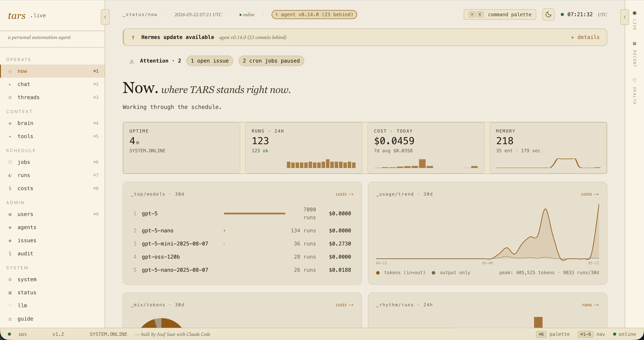Click the Hermes update up-arrow icon
644x340 pixels.
[x=133, y=37]
